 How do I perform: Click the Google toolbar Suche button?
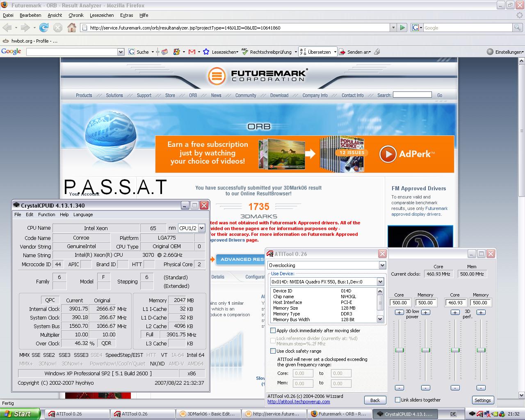pos(139,52)
